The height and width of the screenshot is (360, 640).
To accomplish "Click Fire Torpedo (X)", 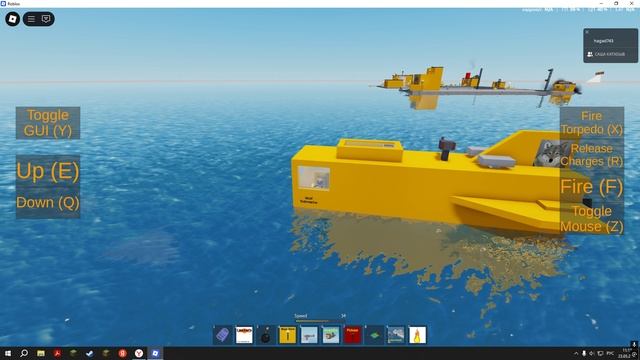I will click(591, 122).
